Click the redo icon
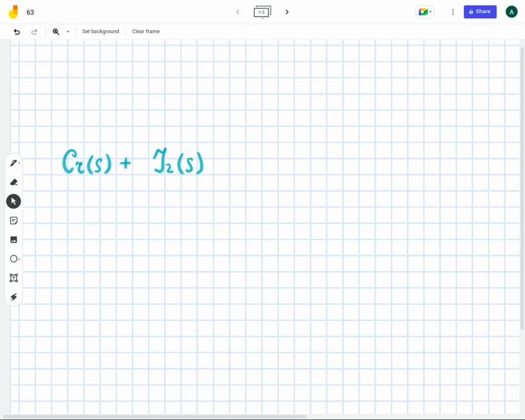 34,32
